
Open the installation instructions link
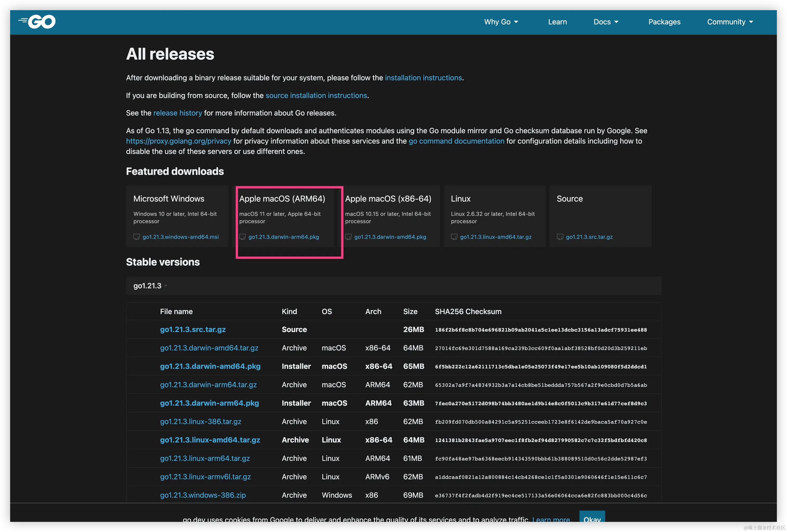423,78
